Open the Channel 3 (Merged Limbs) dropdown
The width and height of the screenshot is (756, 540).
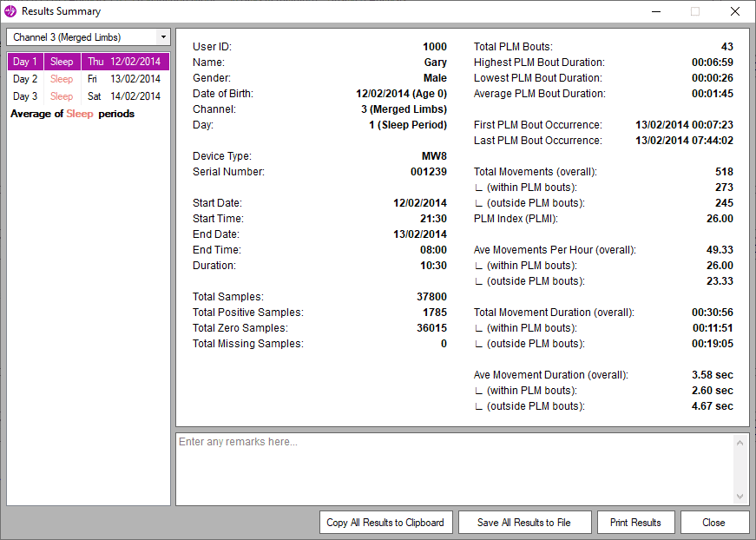(x=82, y=36)
